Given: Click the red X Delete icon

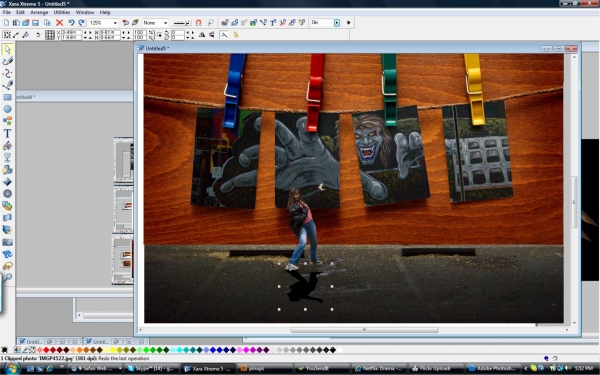Looking at the screenshot, I should click(x=59, y=23).
